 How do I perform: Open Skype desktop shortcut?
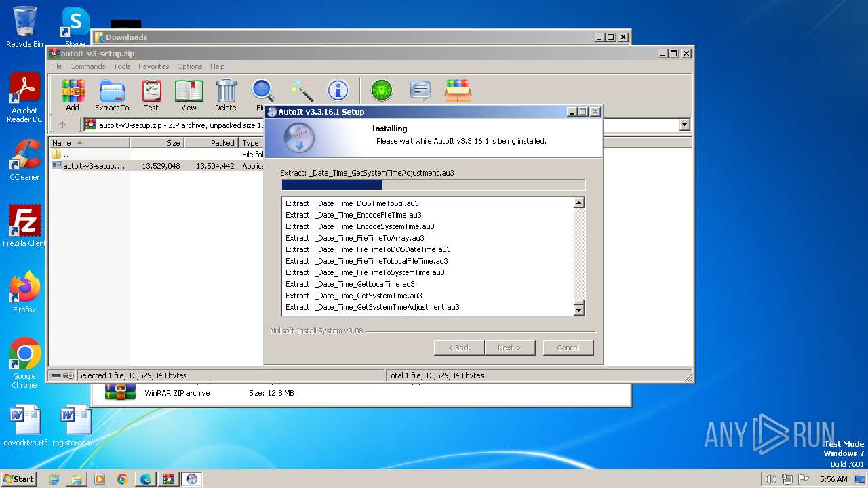coord(75,26)
